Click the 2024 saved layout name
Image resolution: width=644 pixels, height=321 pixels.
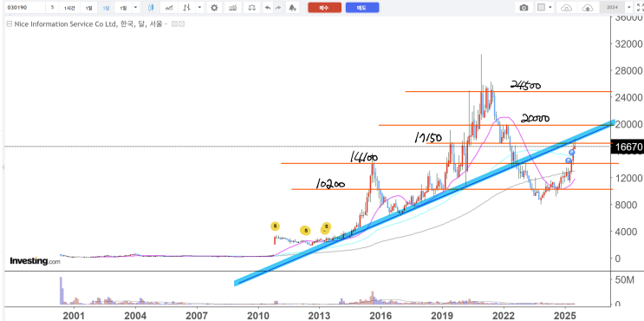tap(612, 8)
